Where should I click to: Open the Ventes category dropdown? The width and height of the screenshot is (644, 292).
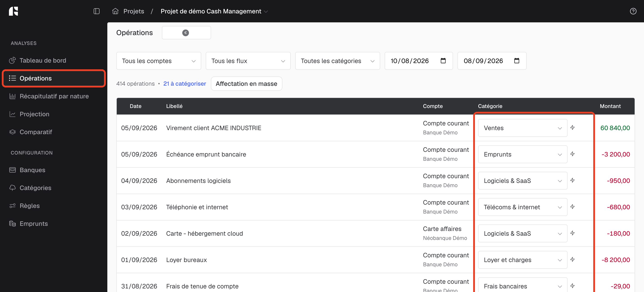pyautogui.click(x=523, y=128)
